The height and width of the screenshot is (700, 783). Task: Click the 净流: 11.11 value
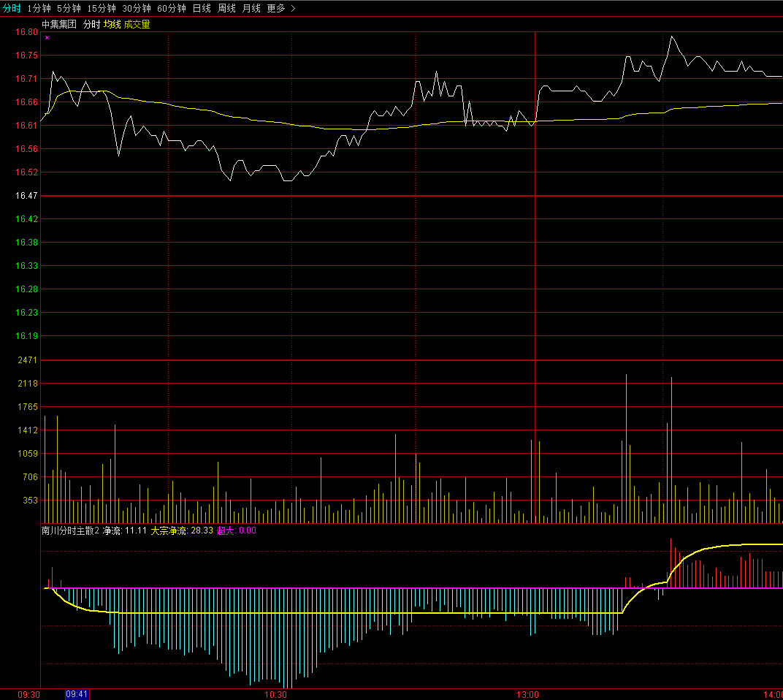[125, 530]
